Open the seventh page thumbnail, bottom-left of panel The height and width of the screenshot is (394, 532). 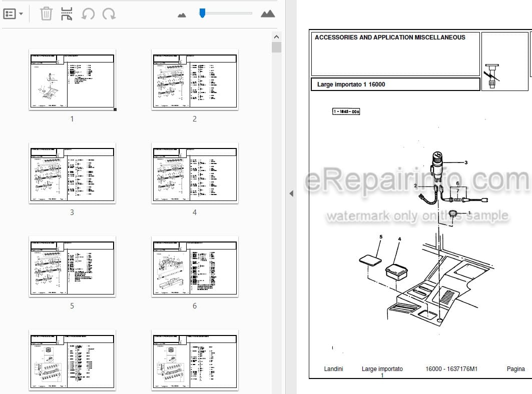pyautogui.click(x=72, y=360)
